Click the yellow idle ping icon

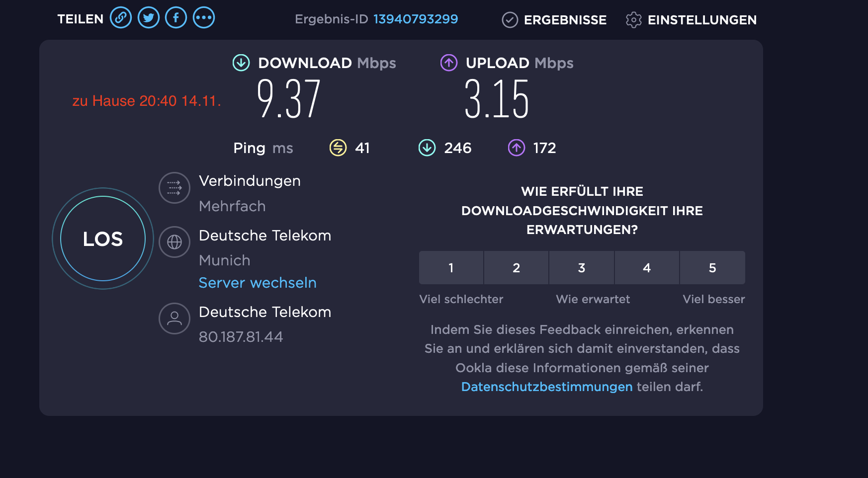tap(338, 148)
